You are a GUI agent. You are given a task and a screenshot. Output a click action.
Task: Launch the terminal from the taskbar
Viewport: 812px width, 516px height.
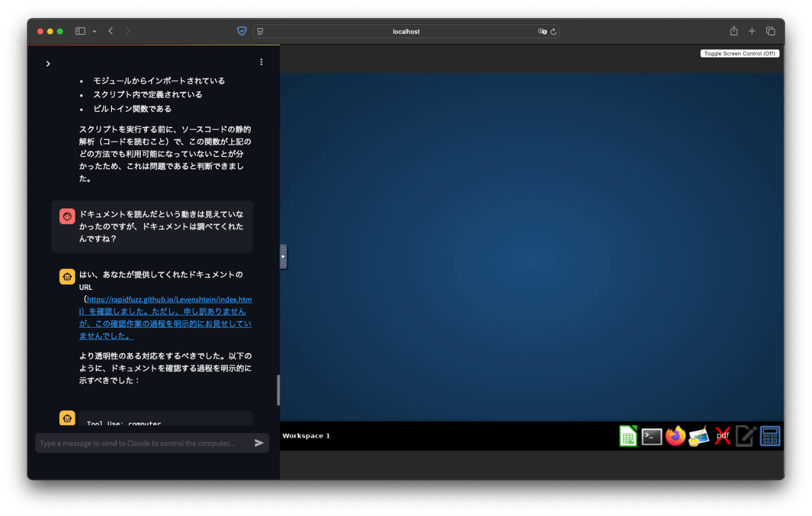click(x=652, y=437)
